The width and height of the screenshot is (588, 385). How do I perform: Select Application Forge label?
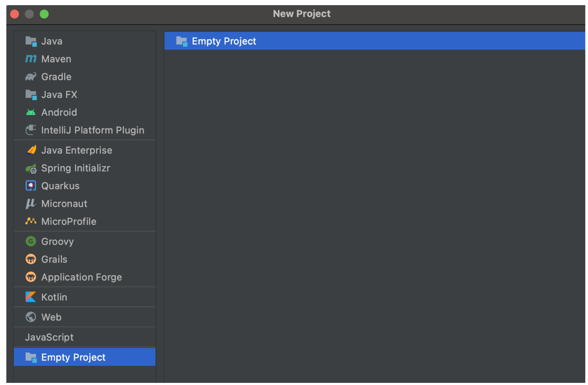[82, 277]
